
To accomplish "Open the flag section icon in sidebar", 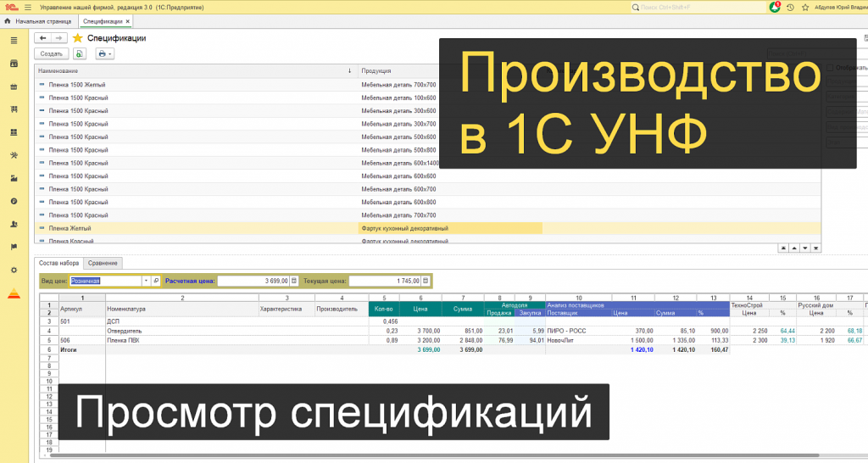I will point(14,247).
